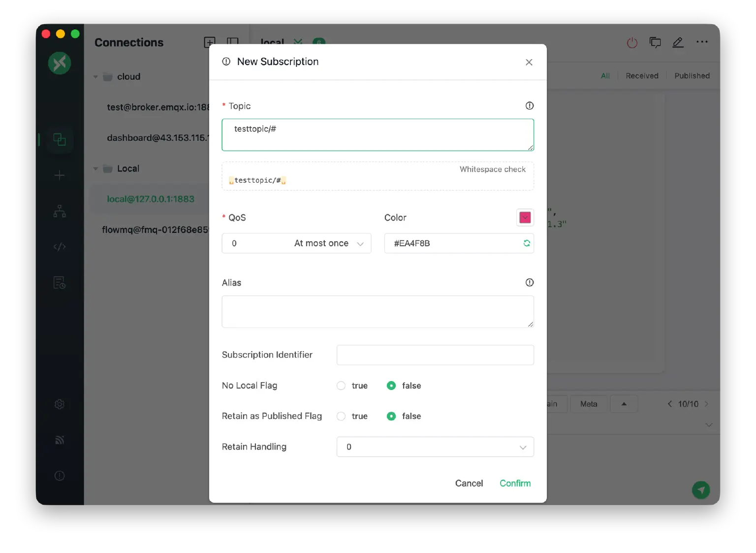The height and width of the screenshot is (553, 756).
Task: Click the disconnect power icon
Action: pos(632,43)
